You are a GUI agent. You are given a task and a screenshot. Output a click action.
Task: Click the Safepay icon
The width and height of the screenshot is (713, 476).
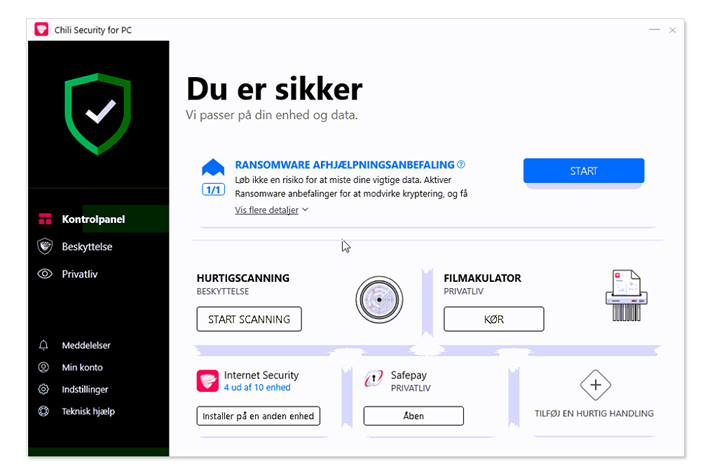coord(374,378)
